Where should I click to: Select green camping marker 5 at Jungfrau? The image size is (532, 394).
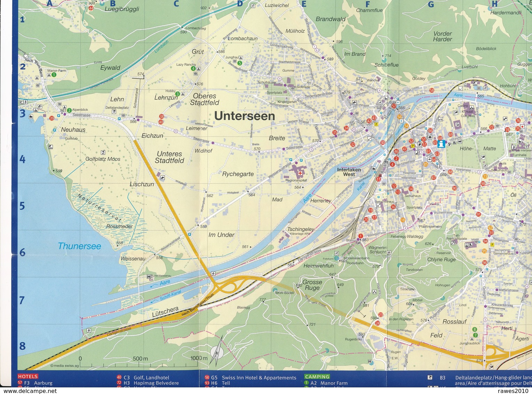click(240, 63)
